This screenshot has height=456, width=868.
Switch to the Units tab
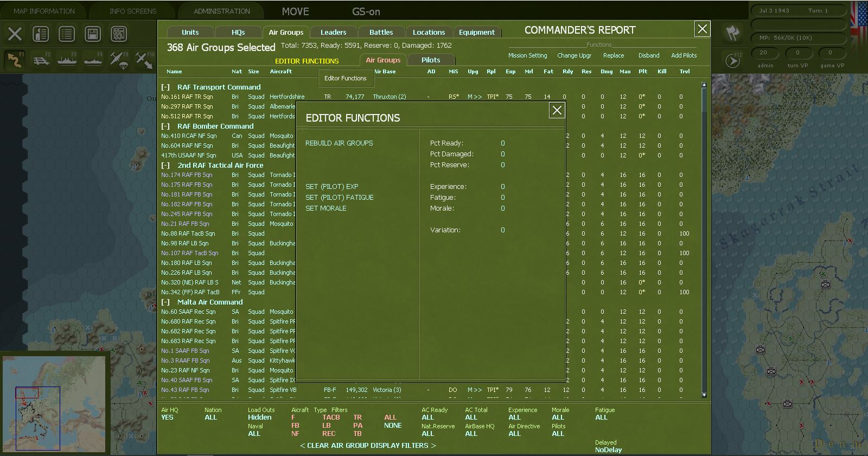pyautogui.click(x=190, y=32)
